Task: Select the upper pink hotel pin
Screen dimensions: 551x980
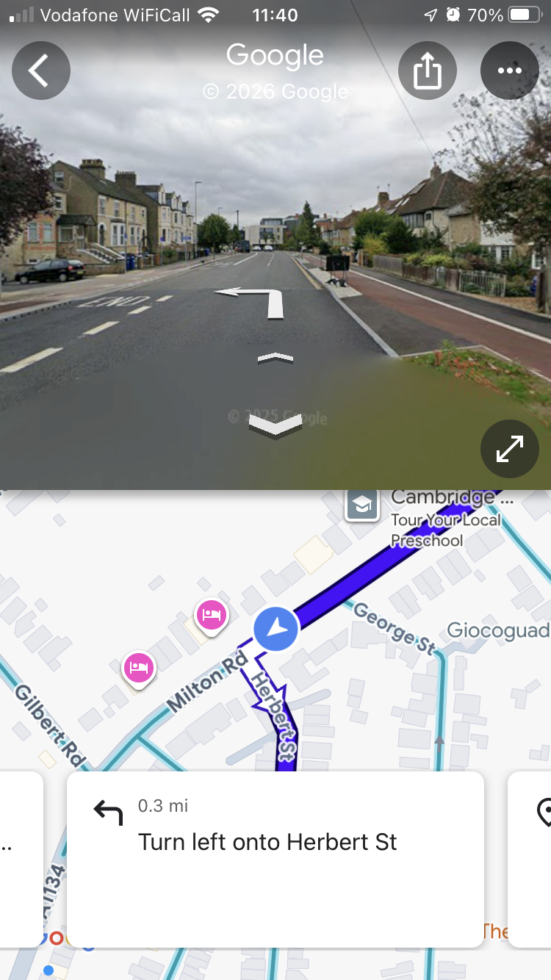Action: [x=211, y=616]
